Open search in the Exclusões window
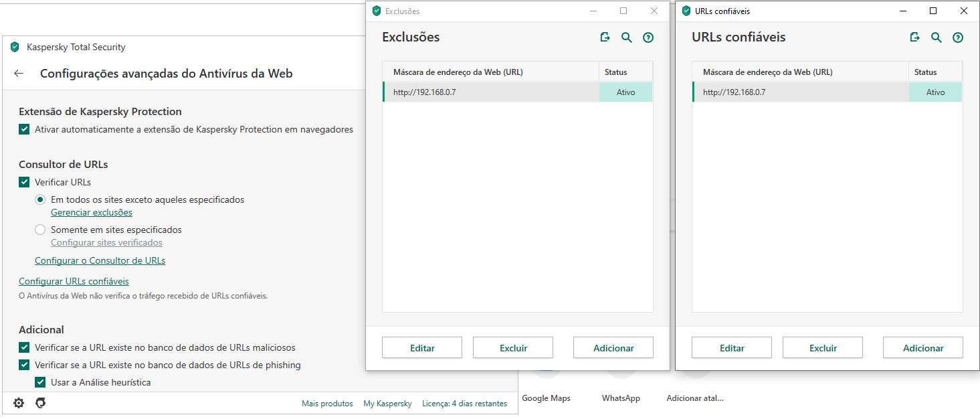980x419 pixels. click(x=627, y=37)
